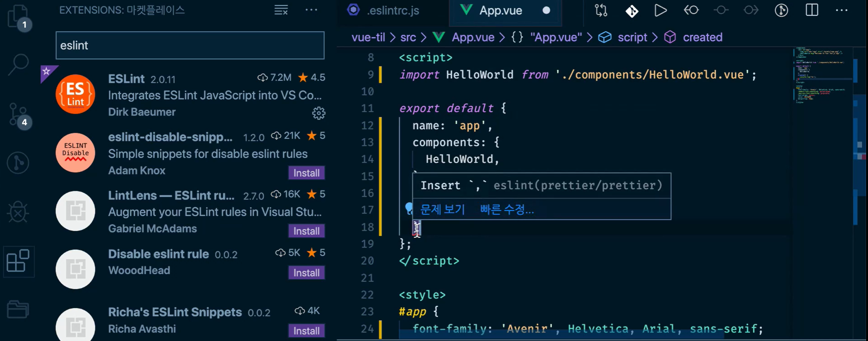This screenshot has height=341, width=868.
Task: Open the ESLint extension manage gear
Action: point(319,113)
